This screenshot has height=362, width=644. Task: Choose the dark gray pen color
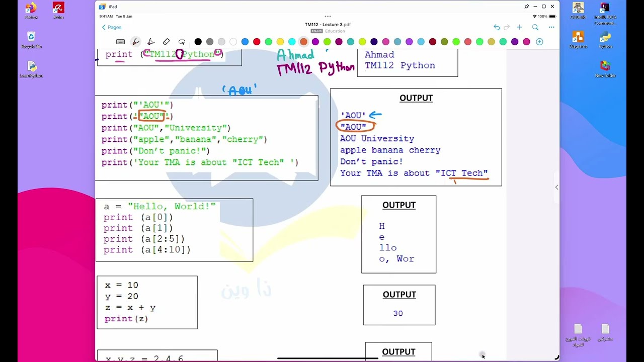click(210, 42)
